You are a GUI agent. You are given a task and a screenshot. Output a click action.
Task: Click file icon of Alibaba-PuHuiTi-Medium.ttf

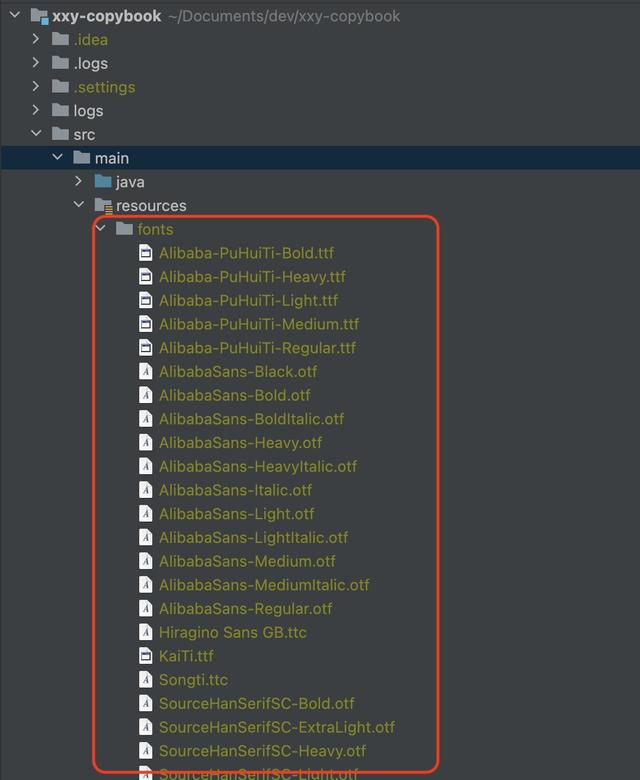[146, 324]
